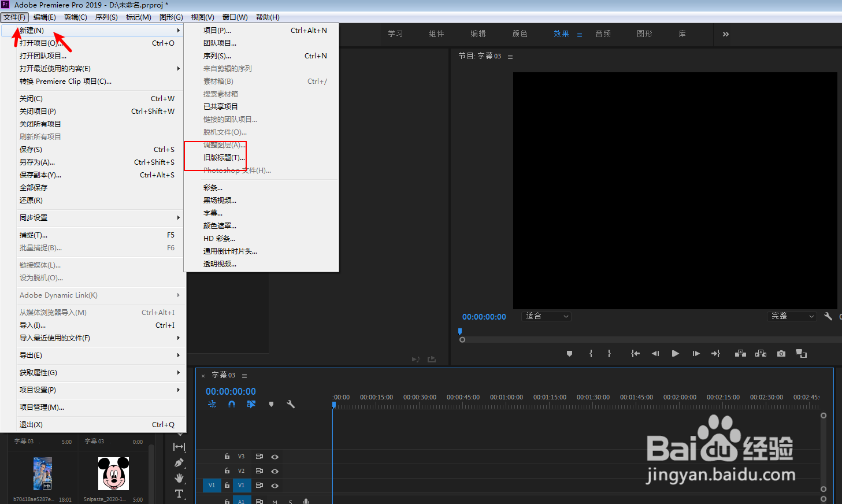Choose 通用倒计时片头 from the New submenu
Image resolution: width=842 pixels, height=504 pixels.
229,251
